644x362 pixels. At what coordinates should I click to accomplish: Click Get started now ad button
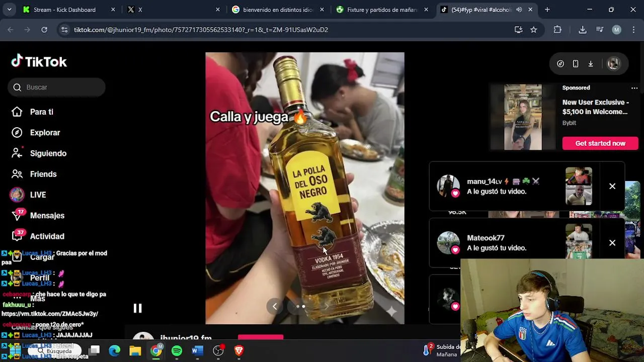tap(600, 143)
